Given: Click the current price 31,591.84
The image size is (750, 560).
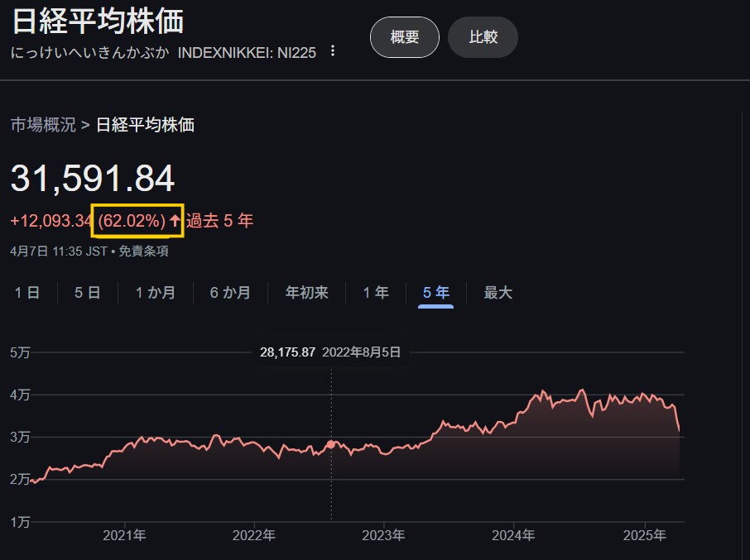Looking at the screenshot, I should click(x=93, y=179).
